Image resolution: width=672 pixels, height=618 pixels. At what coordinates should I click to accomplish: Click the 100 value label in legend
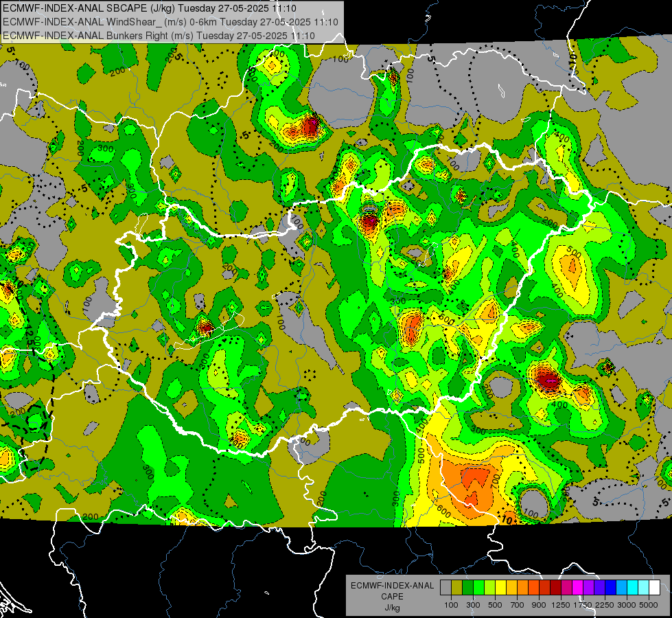tap(451, 605)
